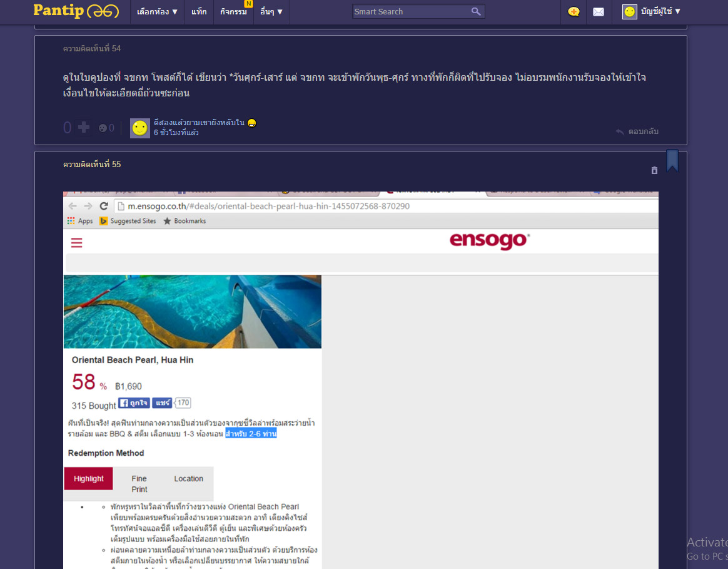Select the Highlight tab
This screenshot has width=728, height=569.
point(89,479)
